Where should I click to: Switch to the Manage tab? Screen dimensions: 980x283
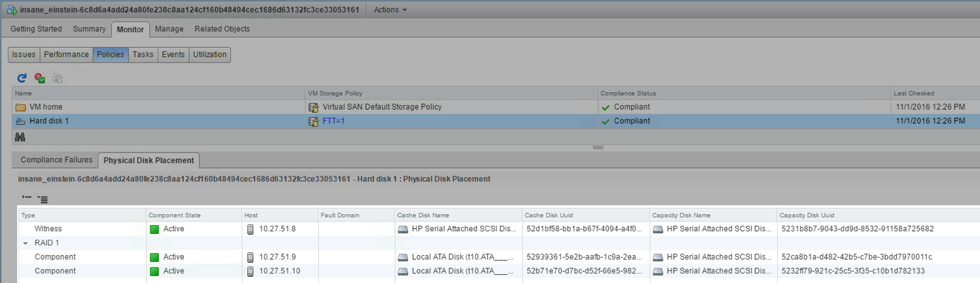(169, 29)
